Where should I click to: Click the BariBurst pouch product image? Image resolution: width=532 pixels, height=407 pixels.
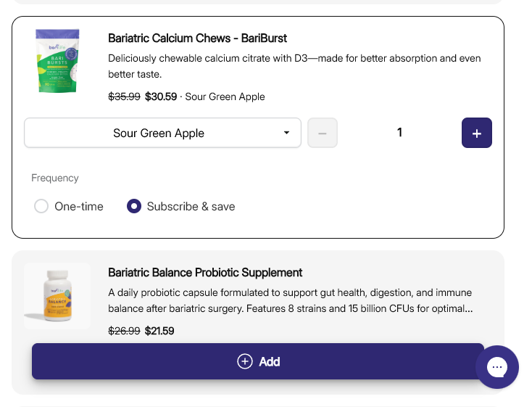coord(58,61)
